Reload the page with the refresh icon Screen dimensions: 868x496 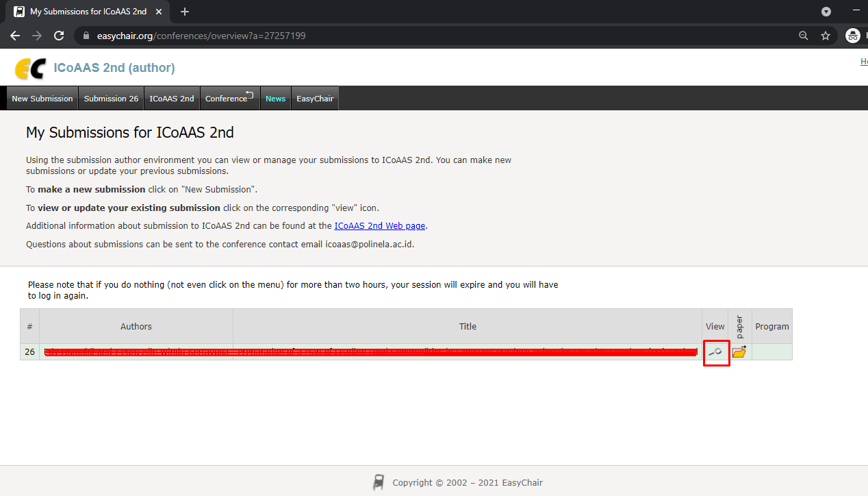(x=59, y=36)
